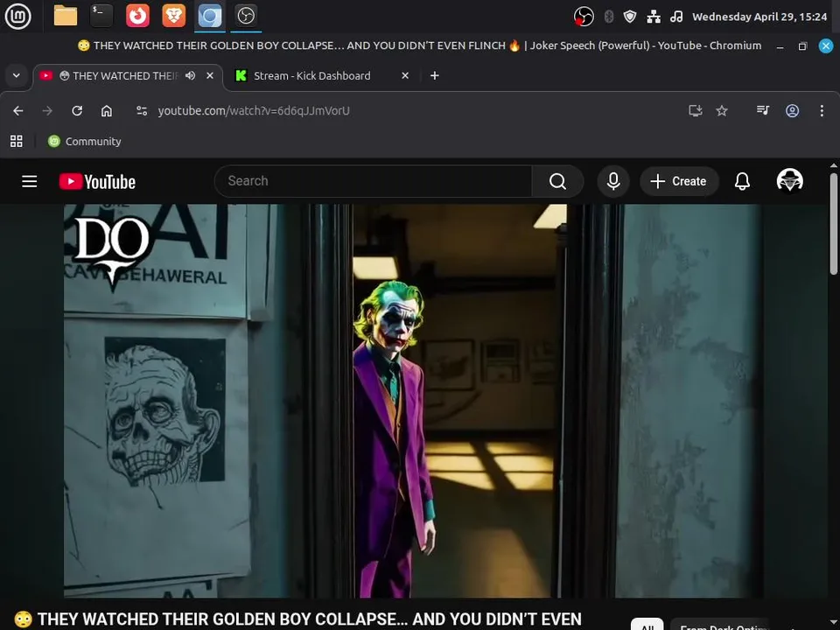Screen dimensions: 840x630
Task: Open the Linux Mint start menu
Action: (x=17, y=16)
